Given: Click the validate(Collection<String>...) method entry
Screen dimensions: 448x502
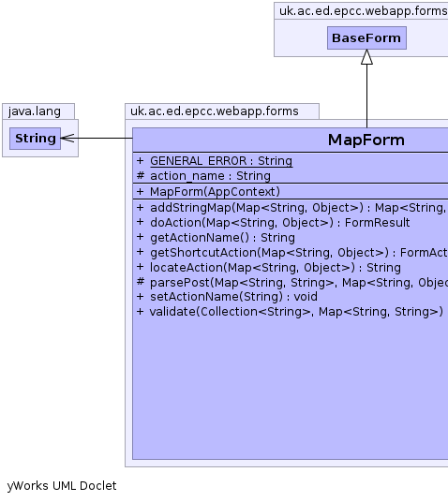Looking at the screenshot, I should click(290, 312).
